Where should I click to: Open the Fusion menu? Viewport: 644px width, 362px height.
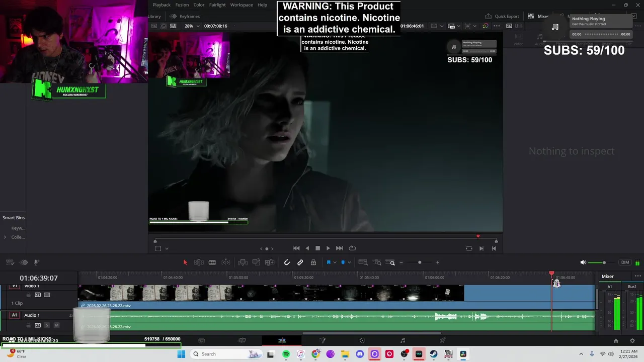[x=182, y=5]
